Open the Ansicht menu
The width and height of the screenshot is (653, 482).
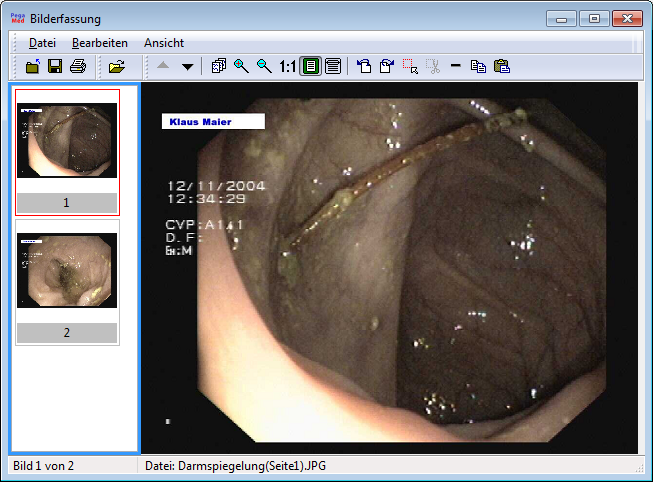pyautogui.click(x=164, y=43)
